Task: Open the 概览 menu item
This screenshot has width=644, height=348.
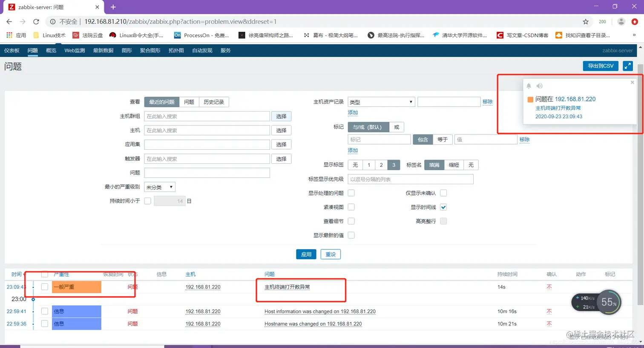Action: 51,50
